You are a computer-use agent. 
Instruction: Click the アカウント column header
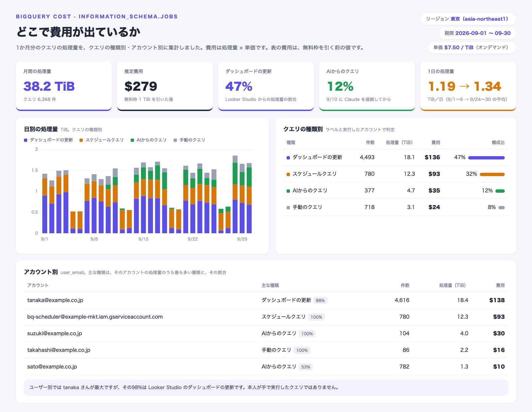pyautogui.click(x=38, y=285)
